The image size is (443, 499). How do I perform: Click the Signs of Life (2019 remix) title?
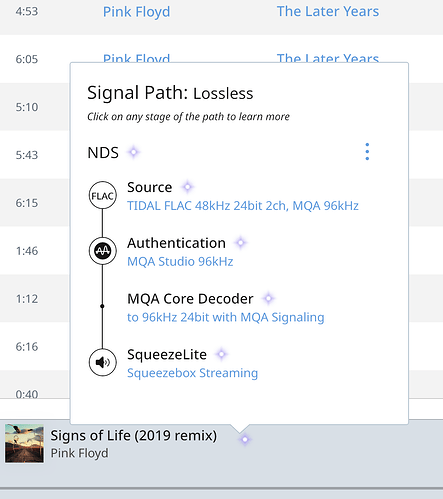[134, 436]
